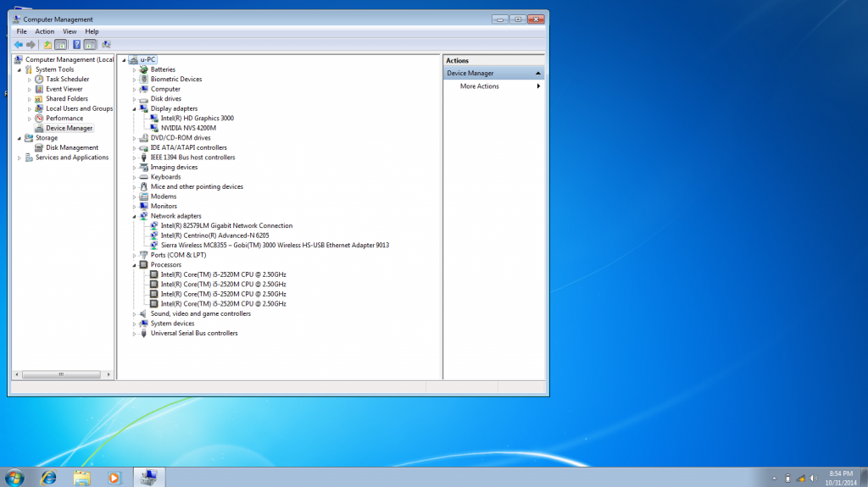868x487 pixels.
Task: Click the blue Help question mark icon
Action: [76, 45]
